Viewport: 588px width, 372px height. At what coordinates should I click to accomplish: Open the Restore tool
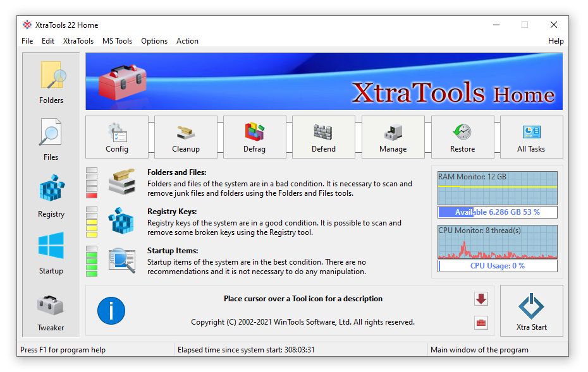(x=462, y=138)
